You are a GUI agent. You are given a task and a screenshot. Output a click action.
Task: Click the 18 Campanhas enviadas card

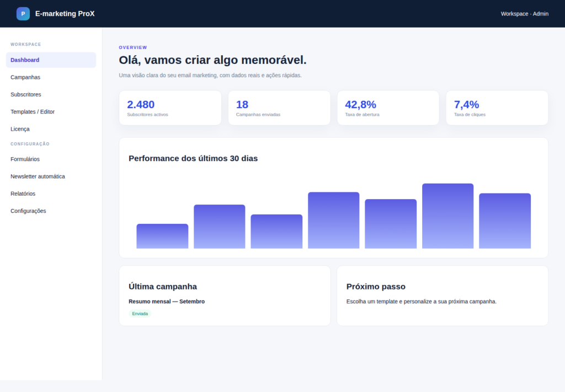point(279,108)
